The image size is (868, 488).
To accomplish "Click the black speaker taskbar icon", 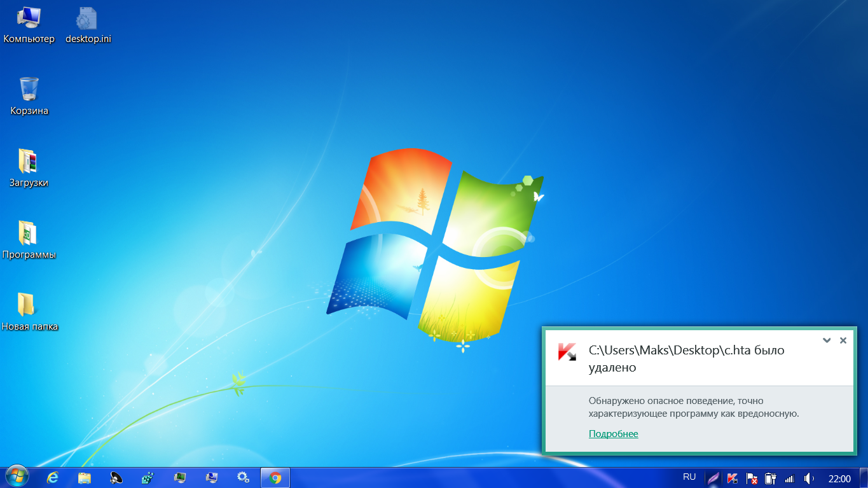I will [x=116, y=478].
